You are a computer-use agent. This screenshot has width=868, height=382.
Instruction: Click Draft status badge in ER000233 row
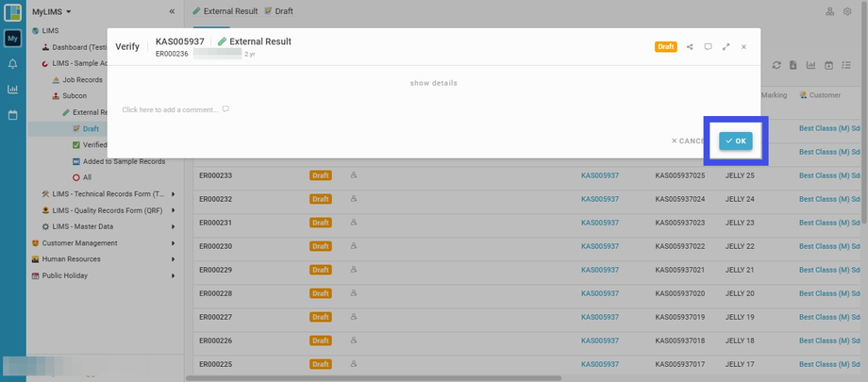(321, 175)
